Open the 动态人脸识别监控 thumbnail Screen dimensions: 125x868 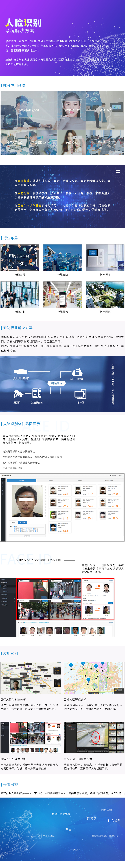pyautogui.click(x=29, y=110)
